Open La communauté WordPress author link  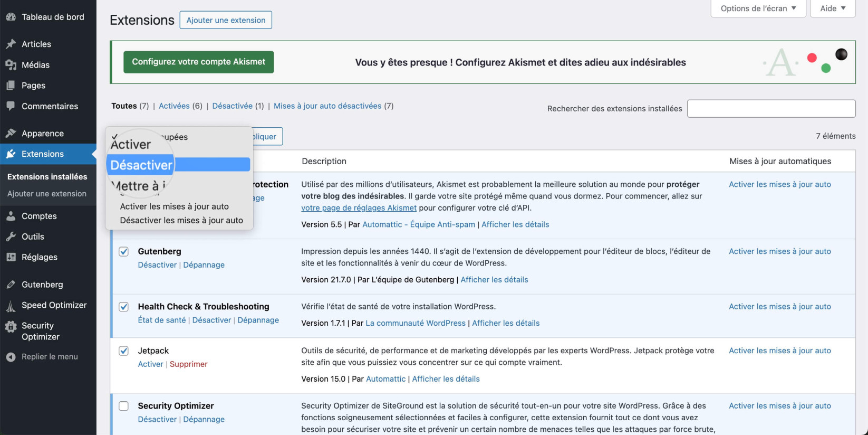click(x=416, y=323)
